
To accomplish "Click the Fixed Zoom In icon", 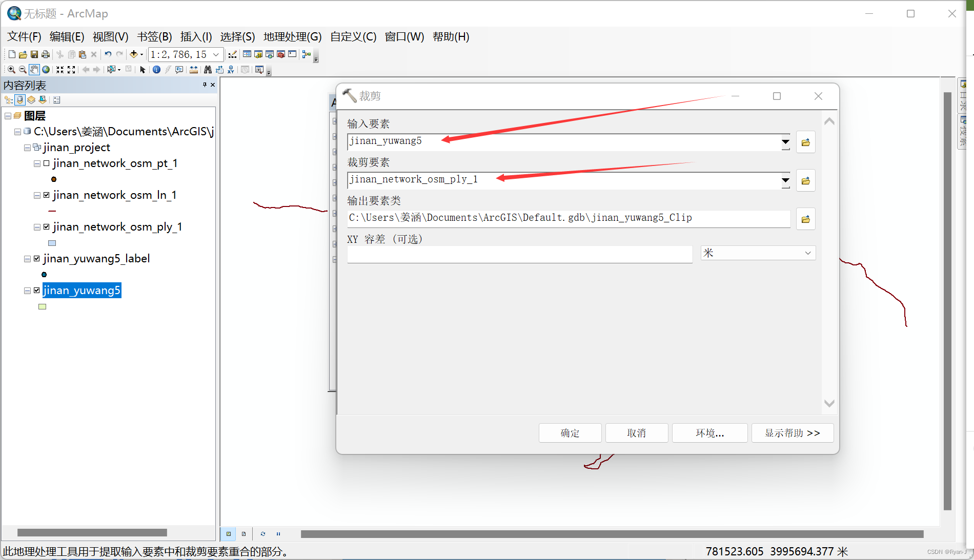I will [60, 70].
